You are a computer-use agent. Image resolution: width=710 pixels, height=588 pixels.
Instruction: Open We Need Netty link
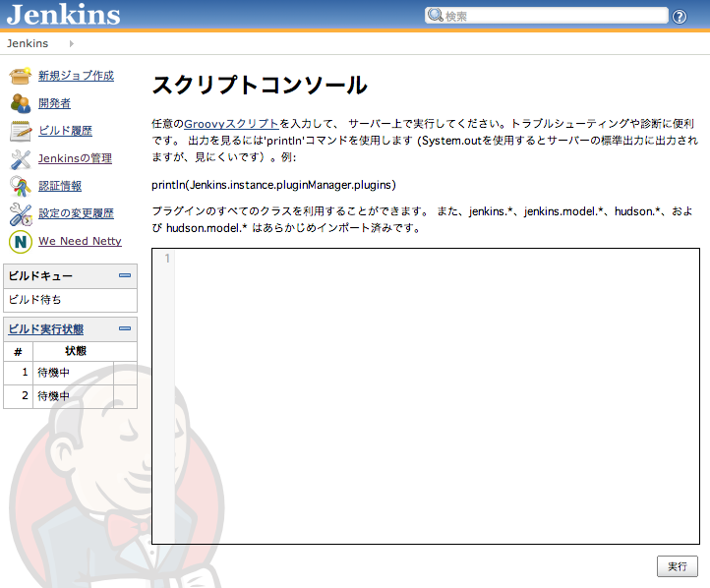click(81, 241)
